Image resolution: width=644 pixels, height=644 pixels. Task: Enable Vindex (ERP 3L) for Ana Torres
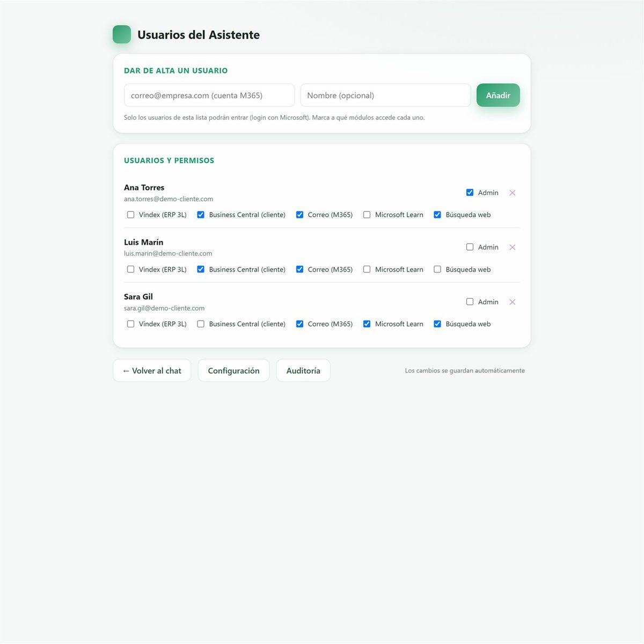[130, 215]
